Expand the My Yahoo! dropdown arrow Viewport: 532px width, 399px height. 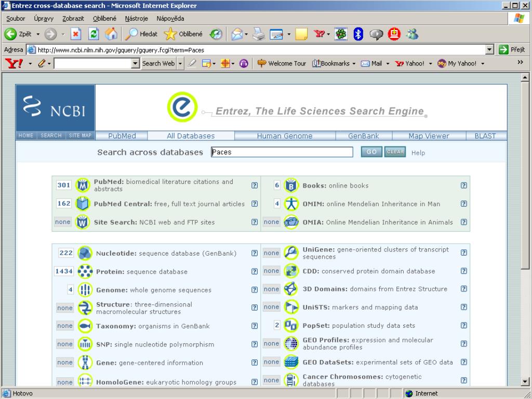483,63
